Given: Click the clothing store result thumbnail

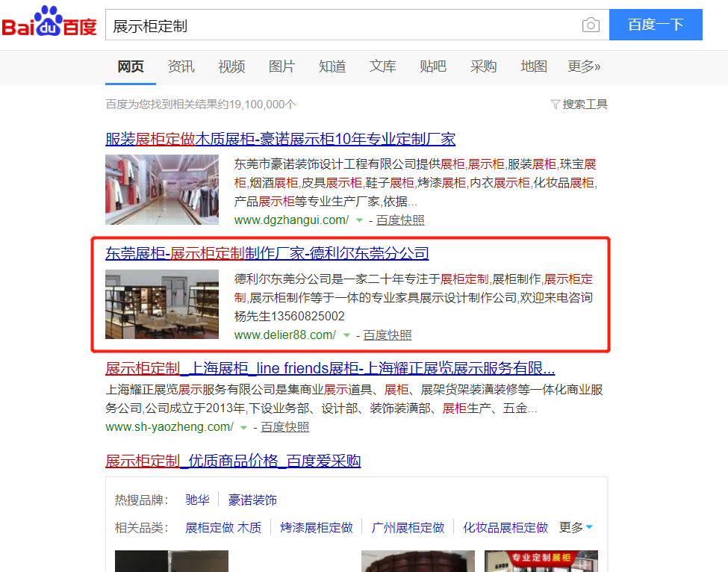Looking at the screenshot, I should [x=162, y=190].
